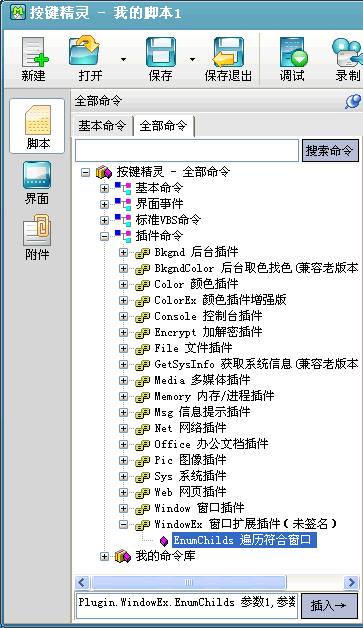Select the Memory 内存/进程插件 text
The height and width of the screenshot is (628, 363).
pyautogui.click(x=214, y=396)
